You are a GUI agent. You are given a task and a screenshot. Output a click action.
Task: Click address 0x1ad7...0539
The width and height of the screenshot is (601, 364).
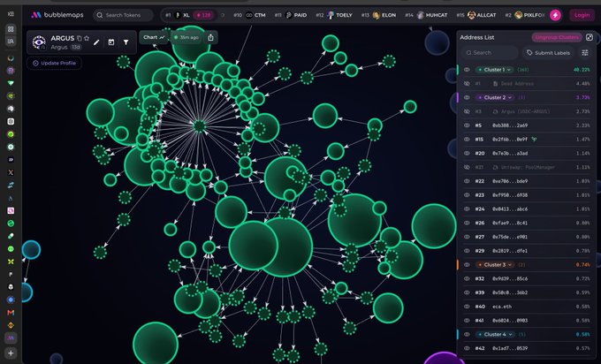pos(510,348)
